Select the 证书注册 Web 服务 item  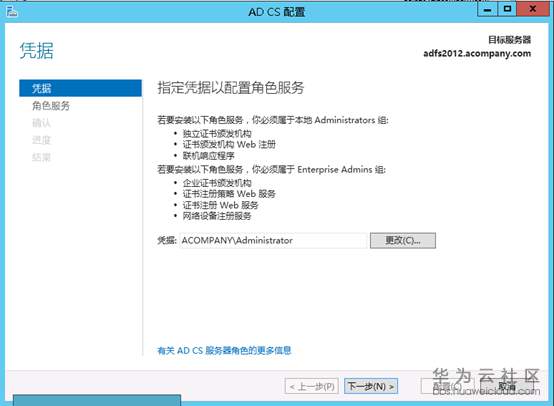coord(220,205)
